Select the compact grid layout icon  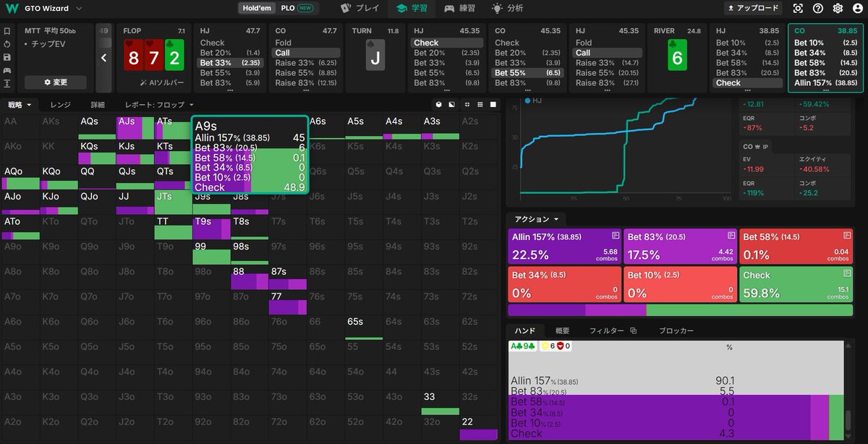[468, 105]
